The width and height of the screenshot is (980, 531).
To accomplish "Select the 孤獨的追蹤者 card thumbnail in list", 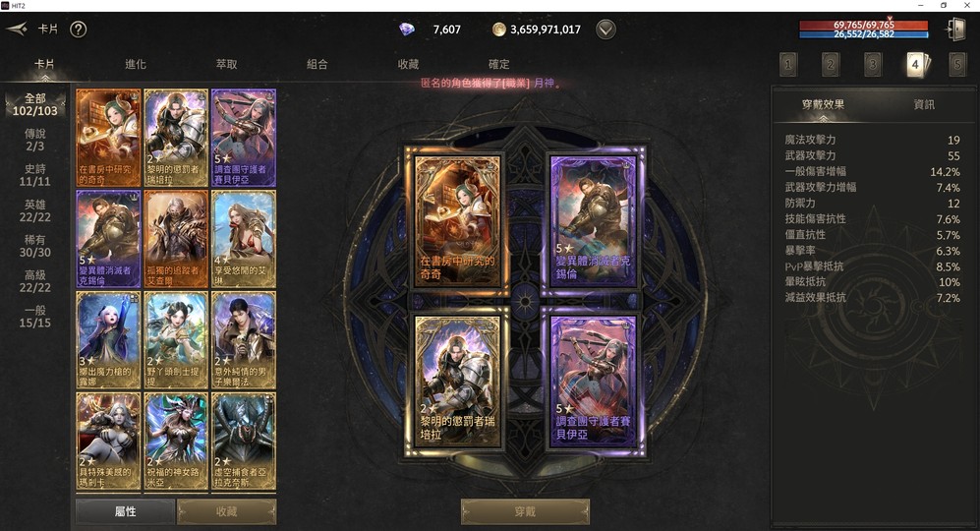I will 176,239.
